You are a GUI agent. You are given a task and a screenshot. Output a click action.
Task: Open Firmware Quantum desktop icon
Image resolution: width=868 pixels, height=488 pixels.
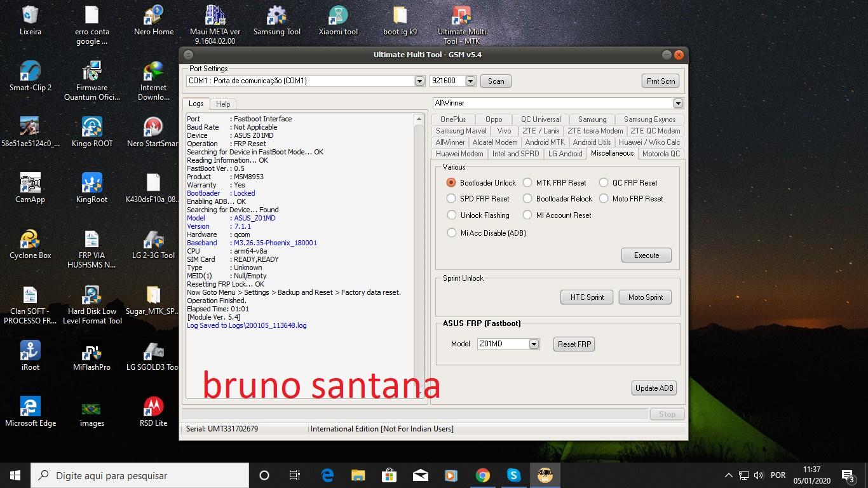tap(92, 81)
